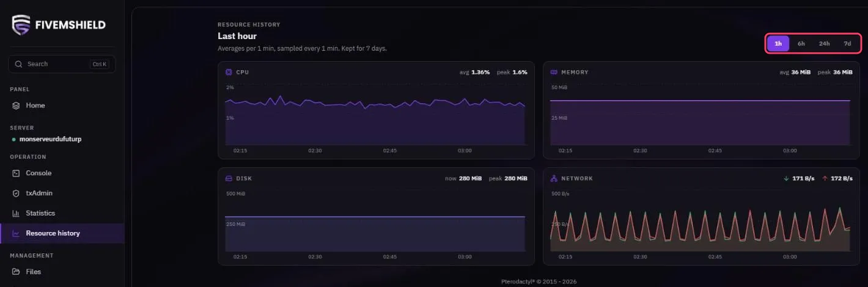Image resolution: width=868 pixels, height=287 pixels.
Task: Click the Memory card icon
Action: click(554, 72)
